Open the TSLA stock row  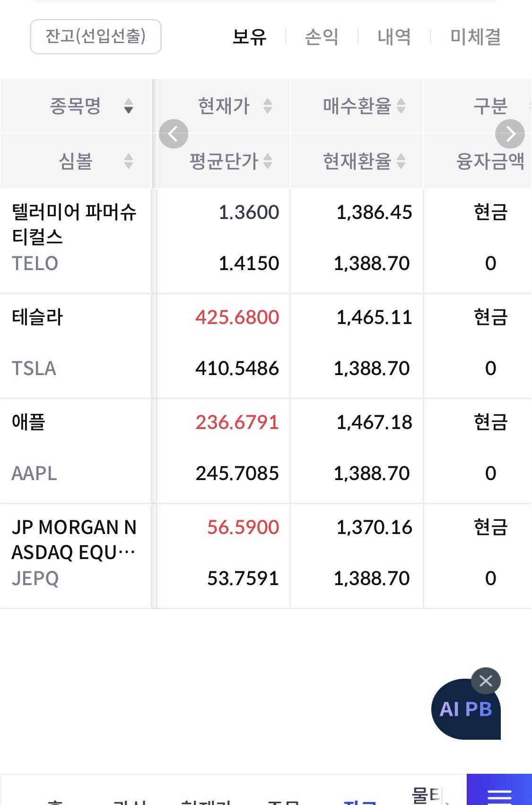click(76, 345)
